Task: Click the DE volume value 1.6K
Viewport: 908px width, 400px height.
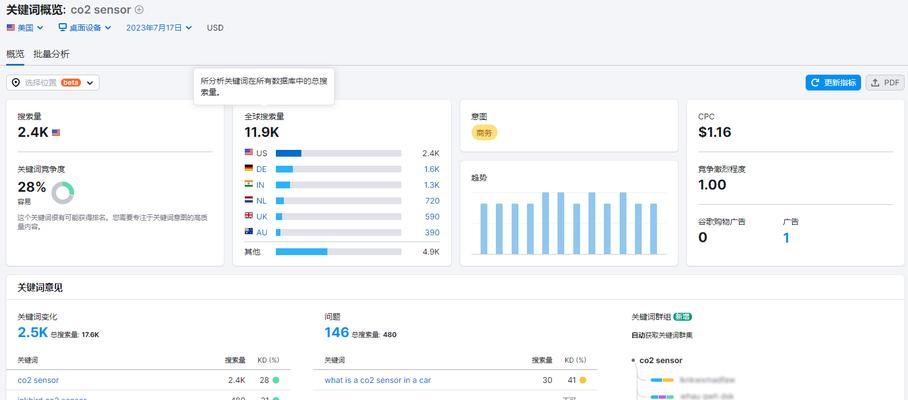Action: (431, 169)
